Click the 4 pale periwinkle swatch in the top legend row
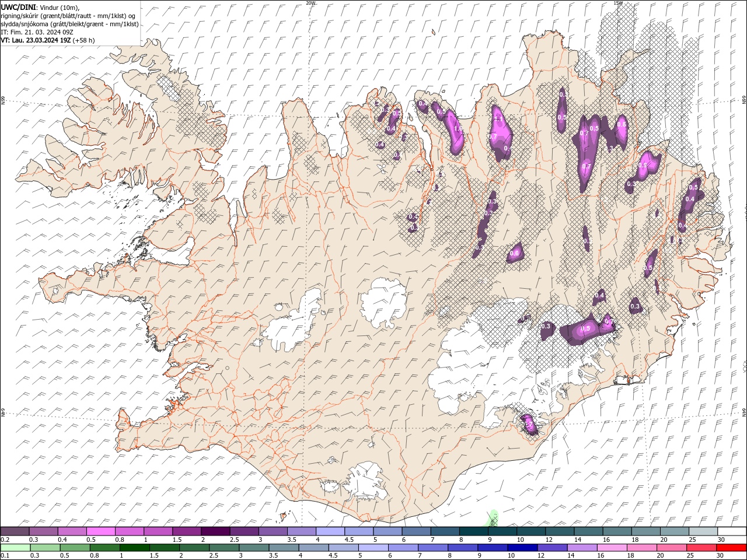The image size is (747, 560). click(x=330, y=531)
